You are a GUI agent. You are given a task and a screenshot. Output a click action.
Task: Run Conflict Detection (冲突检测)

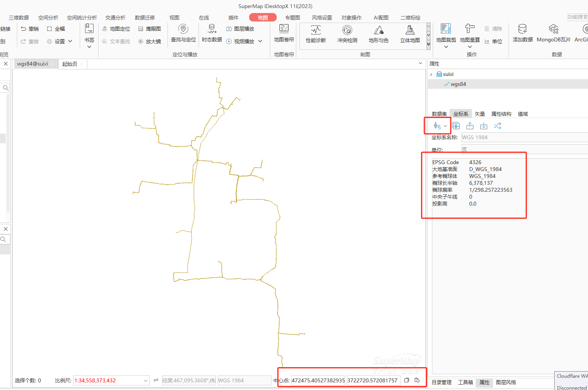point(347,34)
